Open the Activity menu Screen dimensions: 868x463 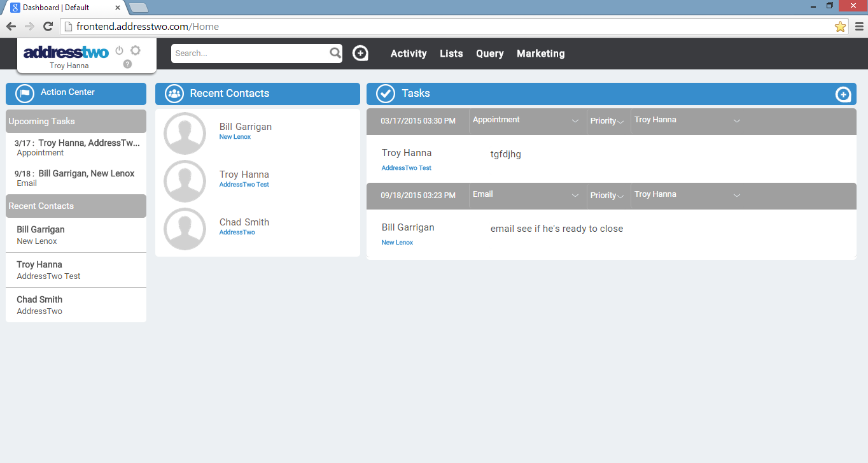[x=409, y=53]
